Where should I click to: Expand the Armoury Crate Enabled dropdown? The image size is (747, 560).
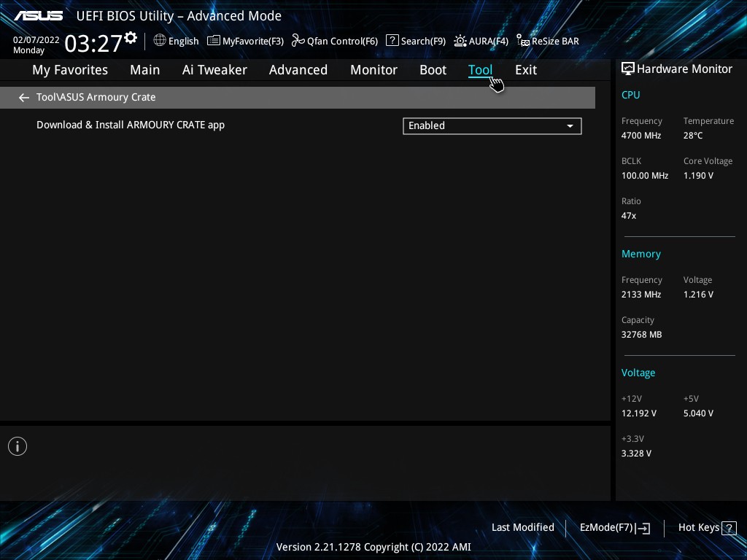pos(492,126)
